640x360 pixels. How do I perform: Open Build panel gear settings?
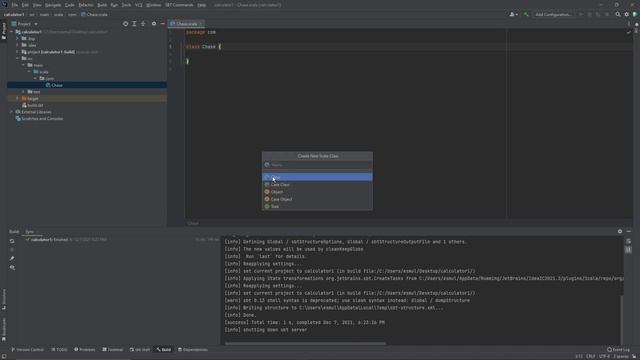click(x=620, y=231)
